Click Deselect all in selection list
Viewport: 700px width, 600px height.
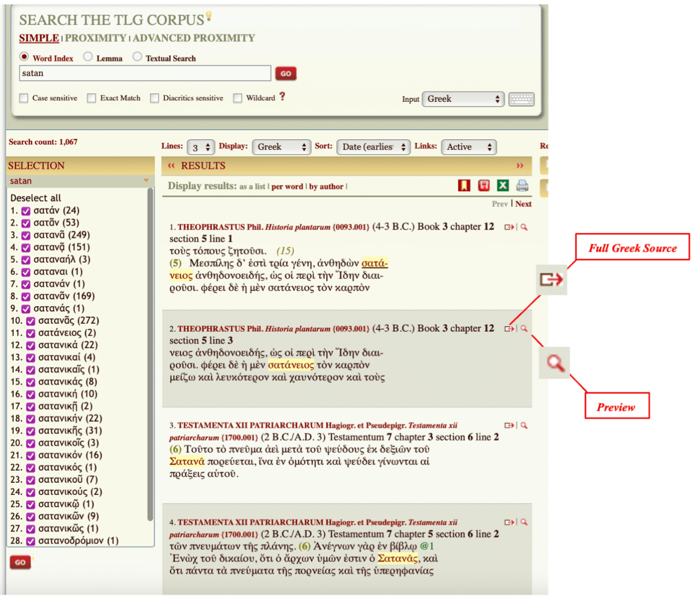(36, 198)
